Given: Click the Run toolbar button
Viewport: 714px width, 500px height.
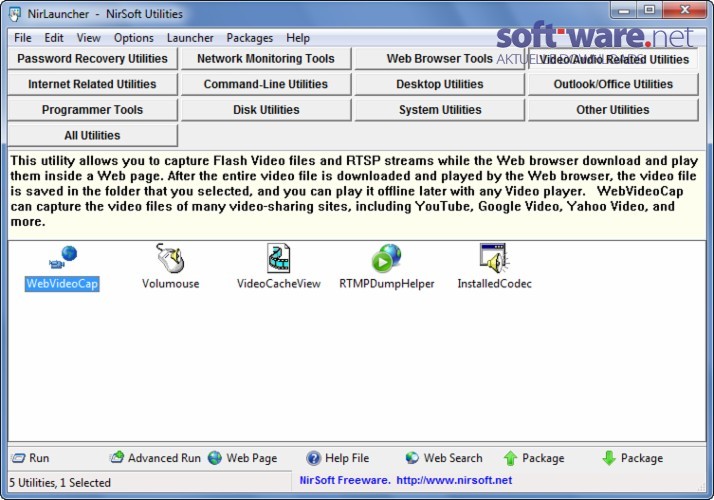Looking at the screenshot, I should click(x=30, y=458).
